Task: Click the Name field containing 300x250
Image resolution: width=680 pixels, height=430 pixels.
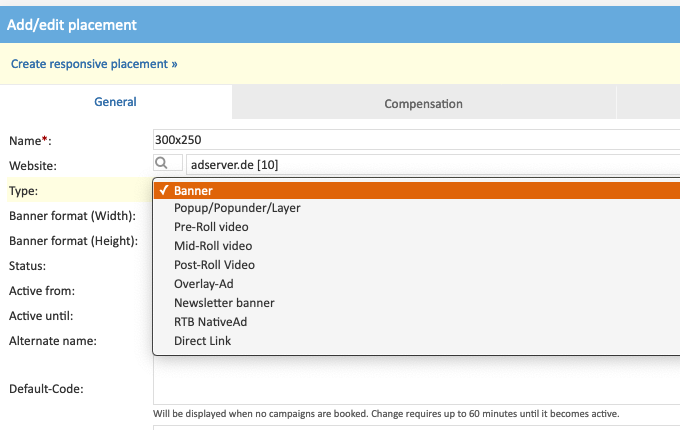Action: [416, 140]
